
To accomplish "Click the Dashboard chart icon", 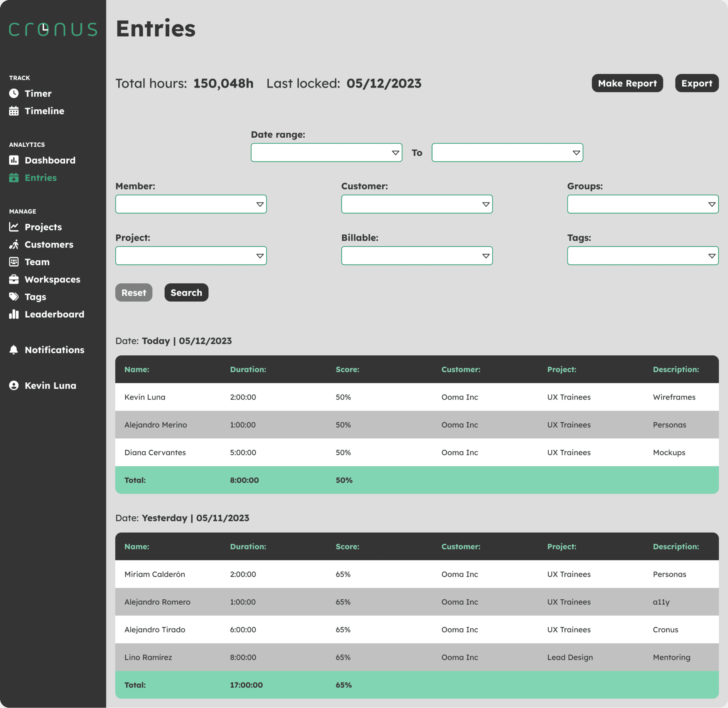I will point(14,160).
